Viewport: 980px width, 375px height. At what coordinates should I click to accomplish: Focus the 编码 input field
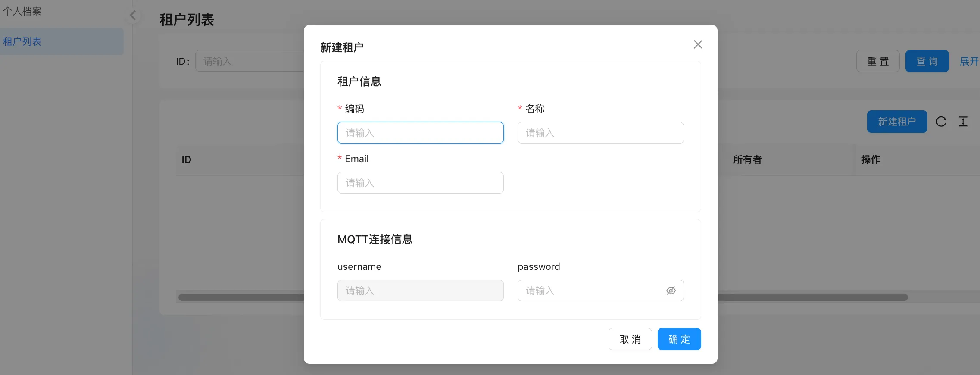pos(420,133)
